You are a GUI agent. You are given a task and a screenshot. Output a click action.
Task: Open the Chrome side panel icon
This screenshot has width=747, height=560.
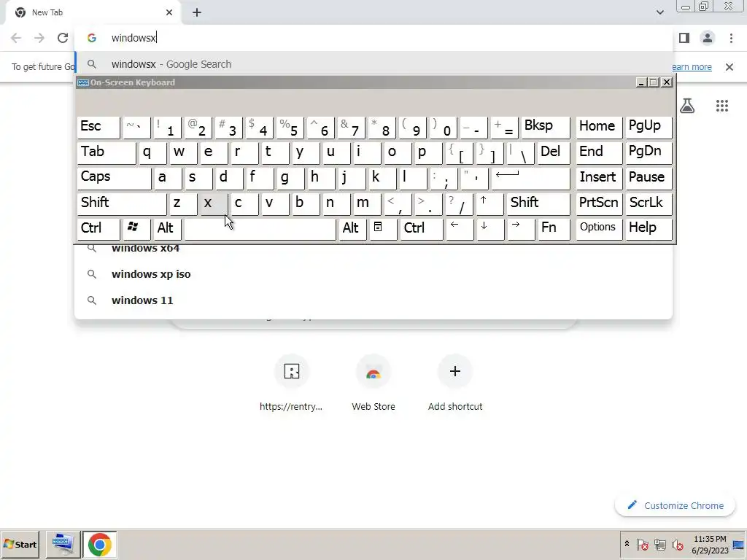click(684, 38)
